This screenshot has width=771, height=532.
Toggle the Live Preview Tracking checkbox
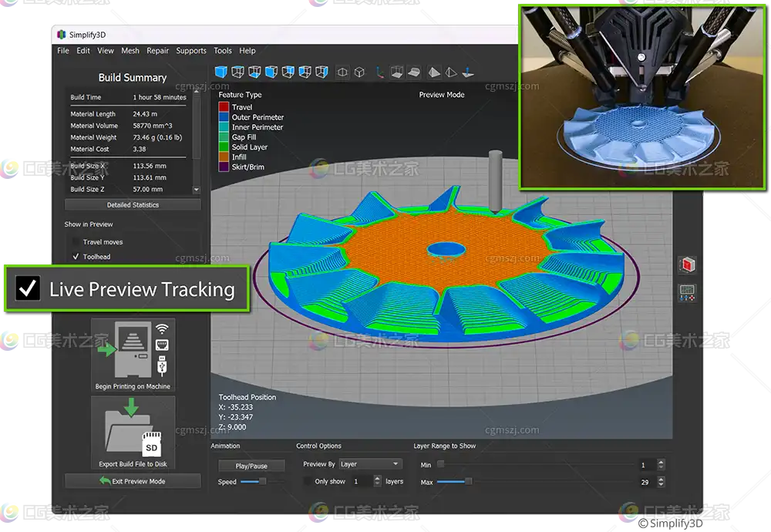pos(29,289)
